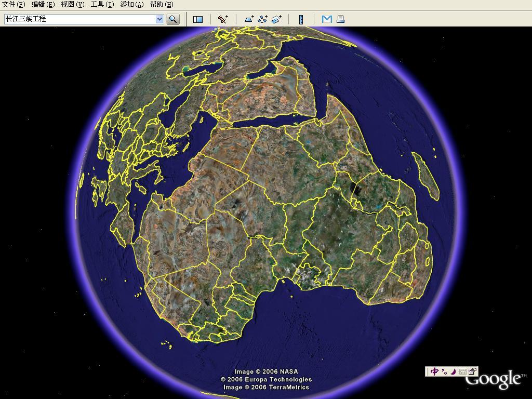The image size is (532, 399).
Task: Toggle the sidebar panel icon
Action: [x=198, y=19]
